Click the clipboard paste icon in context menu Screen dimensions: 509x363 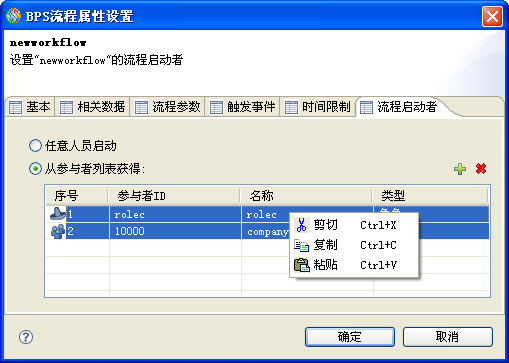(301, 265)
